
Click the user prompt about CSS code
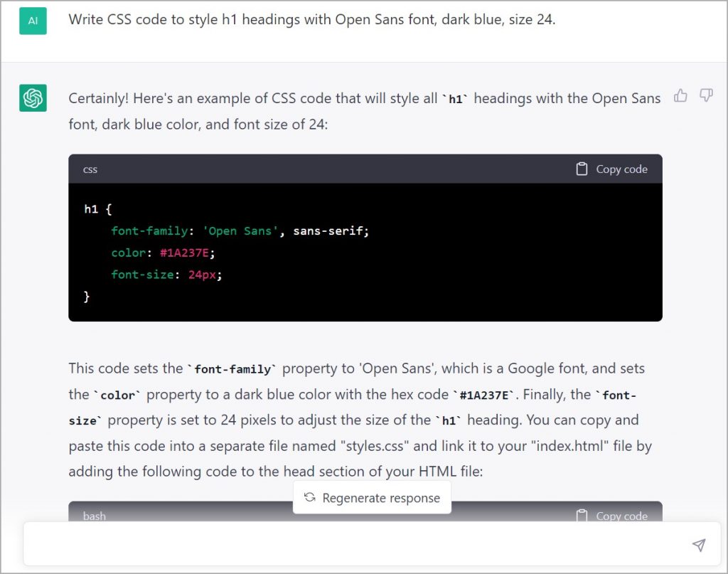(311, 20)
